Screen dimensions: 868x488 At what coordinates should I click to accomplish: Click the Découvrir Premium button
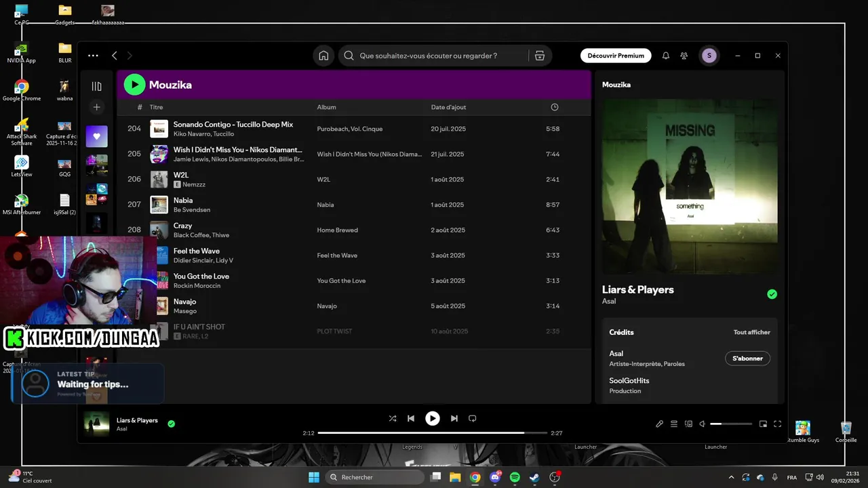coord(616,56)
